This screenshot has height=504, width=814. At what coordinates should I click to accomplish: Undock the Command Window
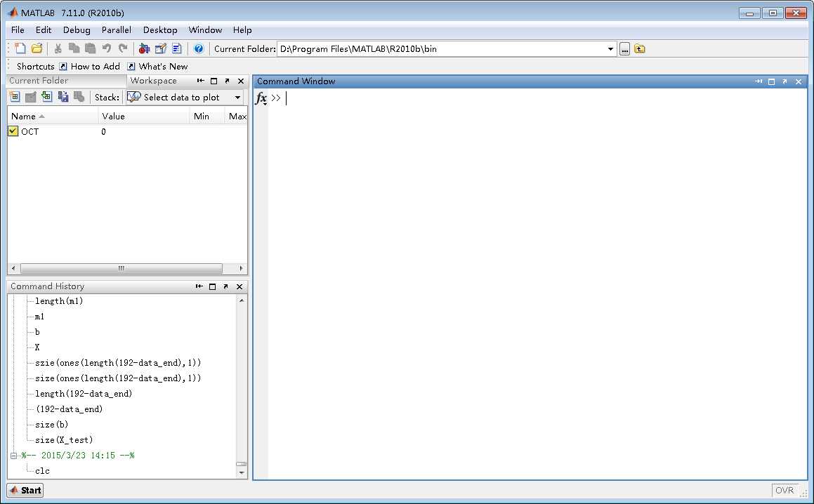(x=785, y=81)
